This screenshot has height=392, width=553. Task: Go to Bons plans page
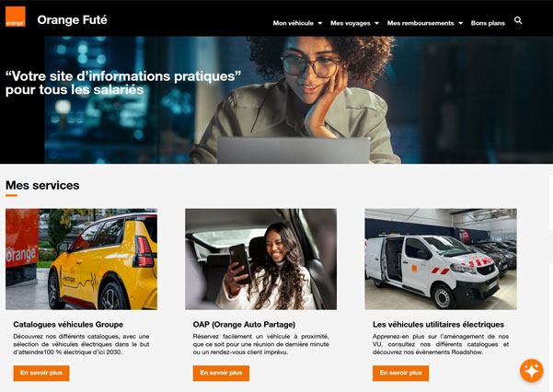[488, 23]
